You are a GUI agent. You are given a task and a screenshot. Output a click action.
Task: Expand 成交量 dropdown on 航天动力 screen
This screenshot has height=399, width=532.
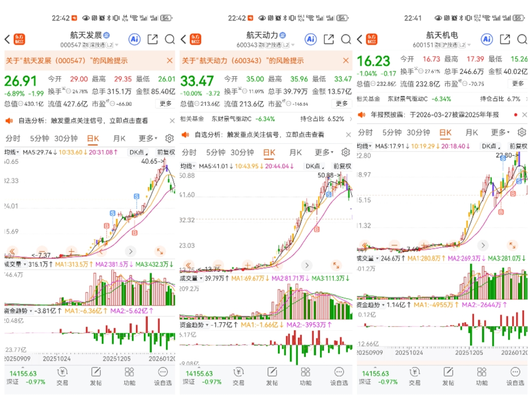(191, 278)
